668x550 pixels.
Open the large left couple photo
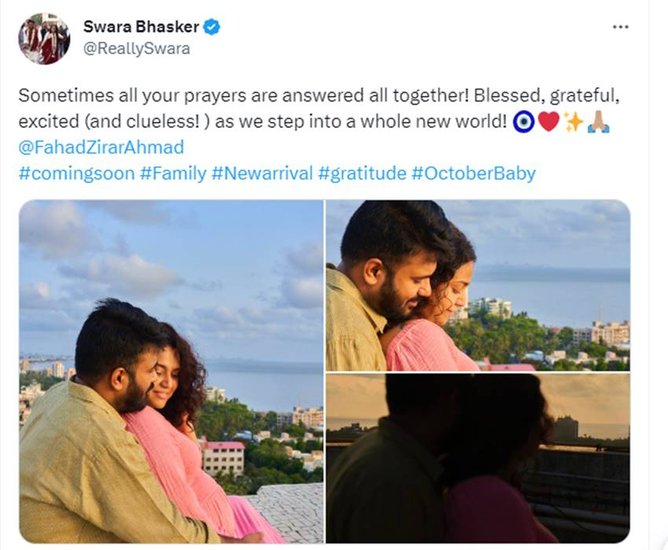tap(171, 371)
